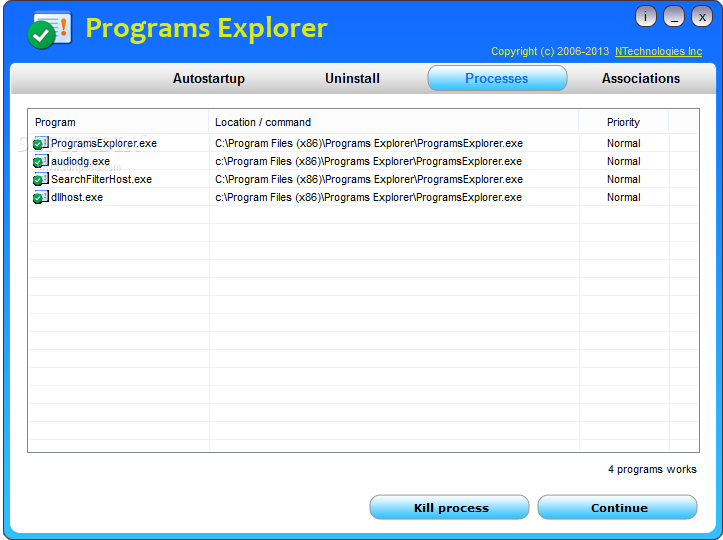Sort by Location / command column header
Viewport: 723px width, 540px height.
[394, 122]
